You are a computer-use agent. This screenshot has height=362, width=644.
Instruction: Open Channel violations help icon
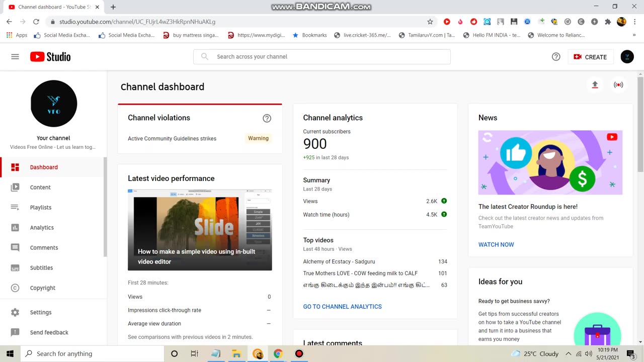coord(267,118)
